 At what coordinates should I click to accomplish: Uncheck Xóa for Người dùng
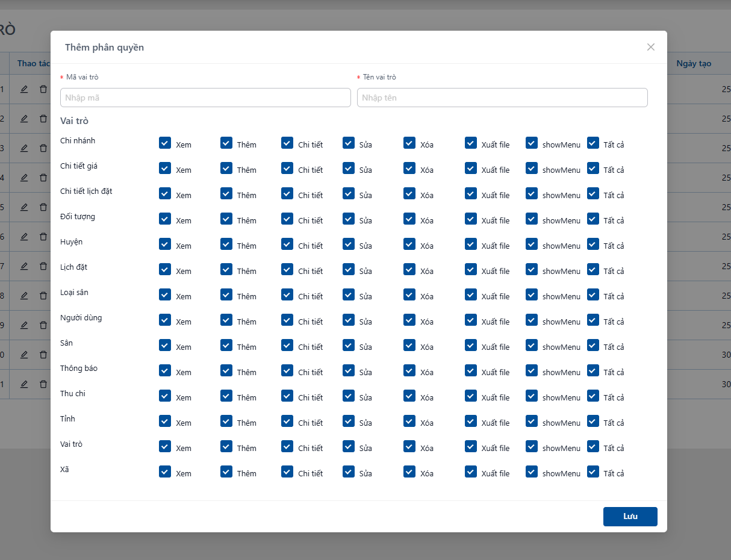tap(409, 320)
